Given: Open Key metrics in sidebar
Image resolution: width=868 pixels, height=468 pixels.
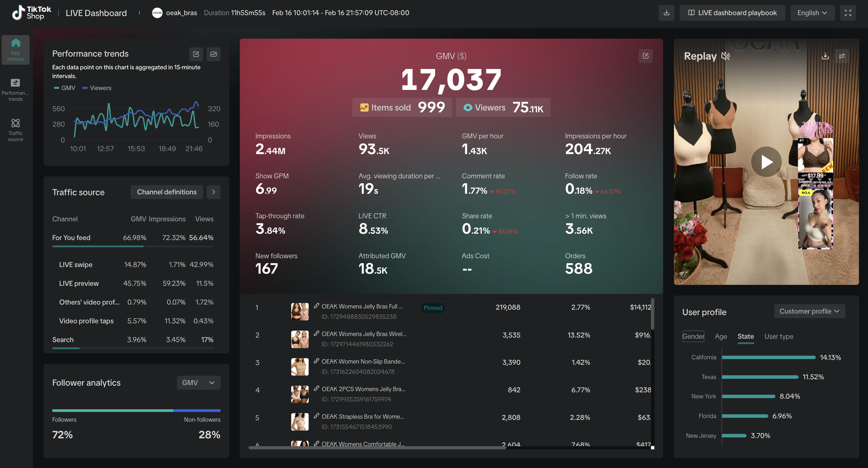Looking at the screenshot, I should coord(15,50).
